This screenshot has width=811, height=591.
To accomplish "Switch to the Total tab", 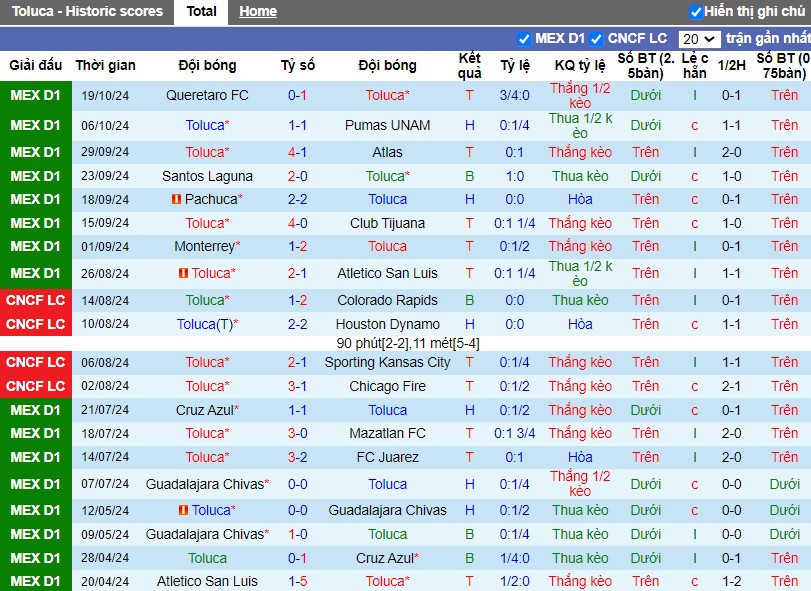I will (201, 11).
